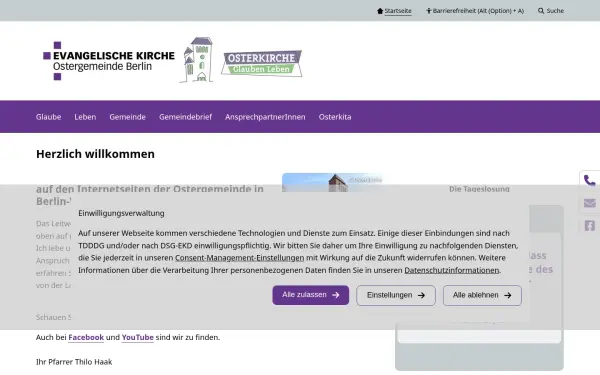Open consent Einstellungen button

click(x=396, y=295)
